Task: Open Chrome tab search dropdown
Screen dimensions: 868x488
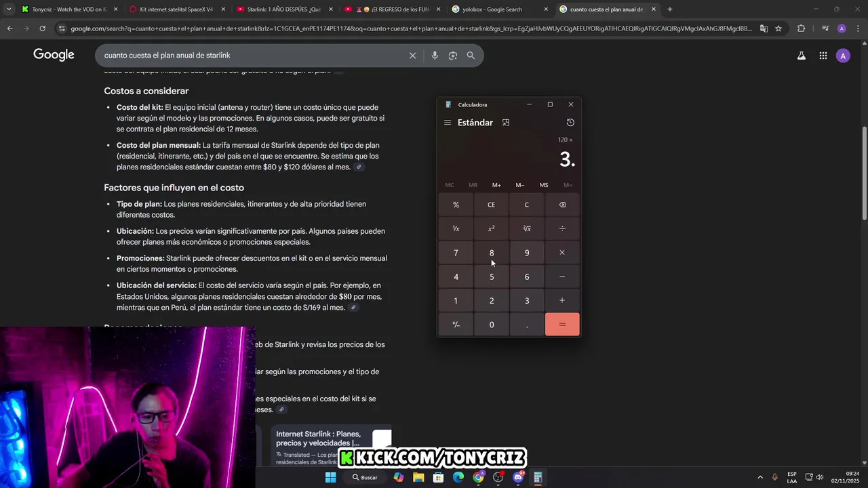Action: click(x=9, y=9)
